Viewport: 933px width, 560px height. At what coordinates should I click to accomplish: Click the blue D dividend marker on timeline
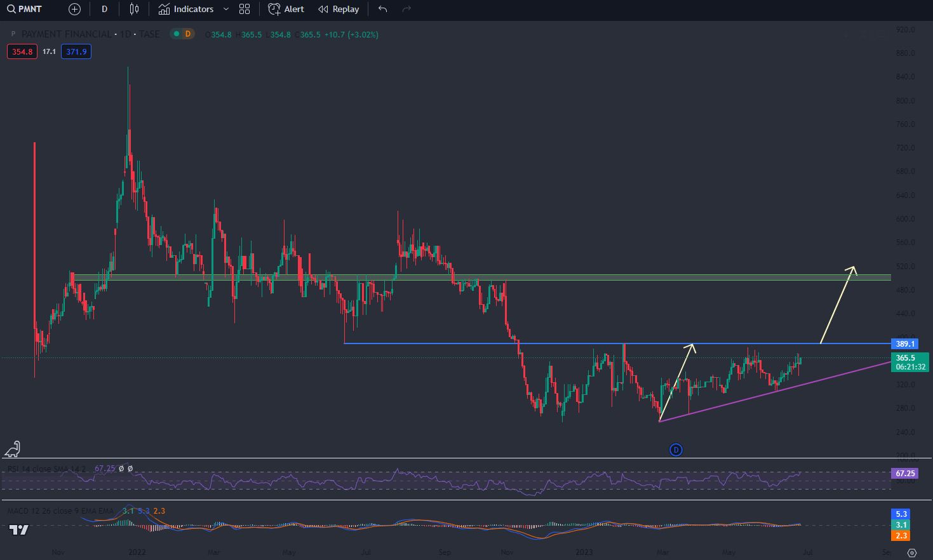(676, 450)
